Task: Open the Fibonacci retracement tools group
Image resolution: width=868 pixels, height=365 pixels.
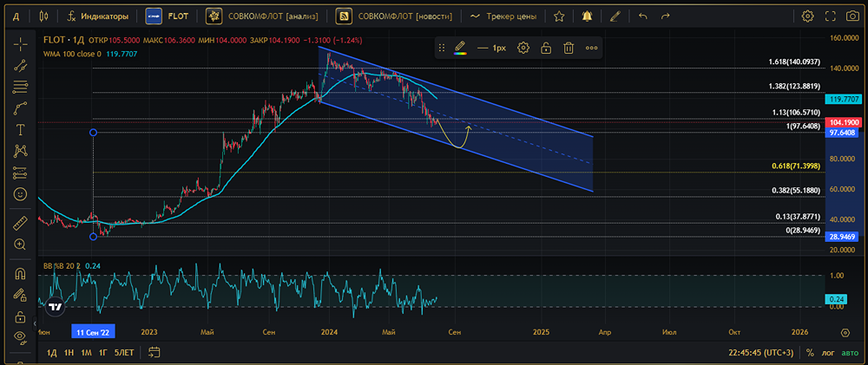Action: [x=21, y=87]
